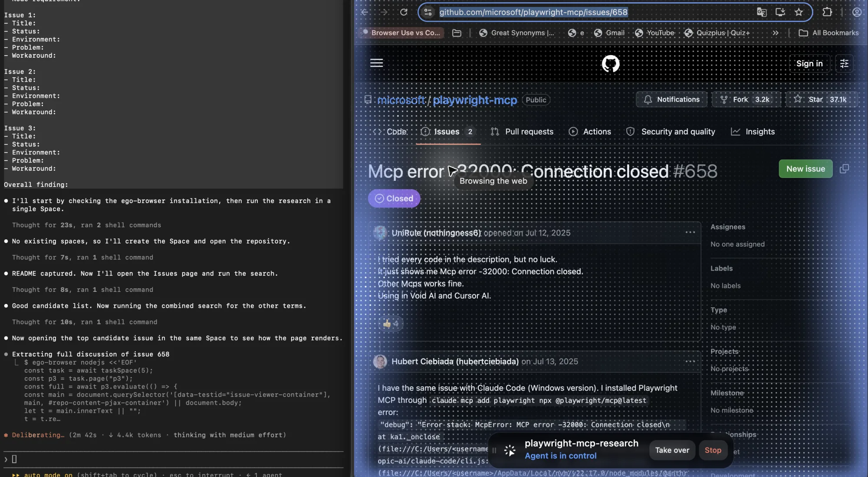Click Hubert Ciebiada's avatar thumbnail
Image resolution: width=868 pixels, height=477 pixels.
tap(380, 362)
